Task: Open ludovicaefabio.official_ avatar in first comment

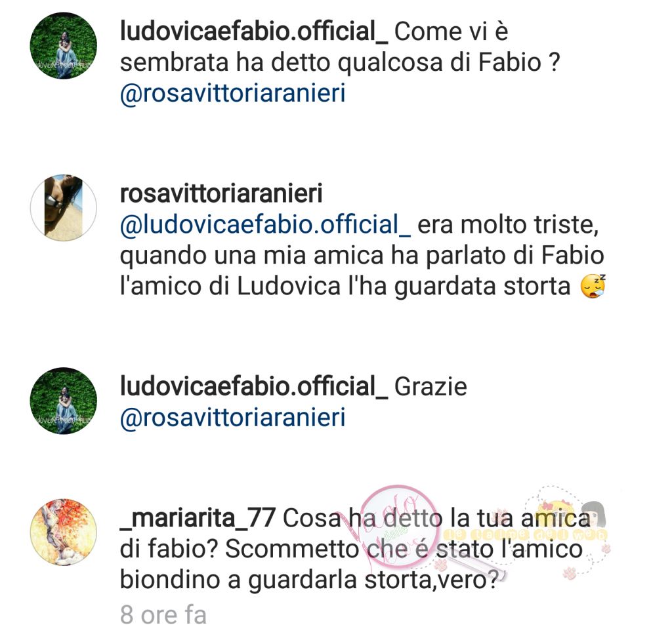Action: 64,46
